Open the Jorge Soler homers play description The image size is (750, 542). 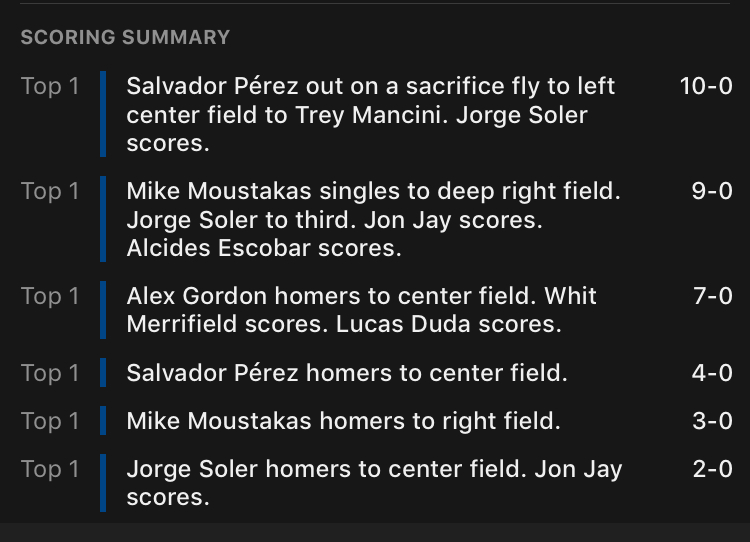[x=374, y=483]
